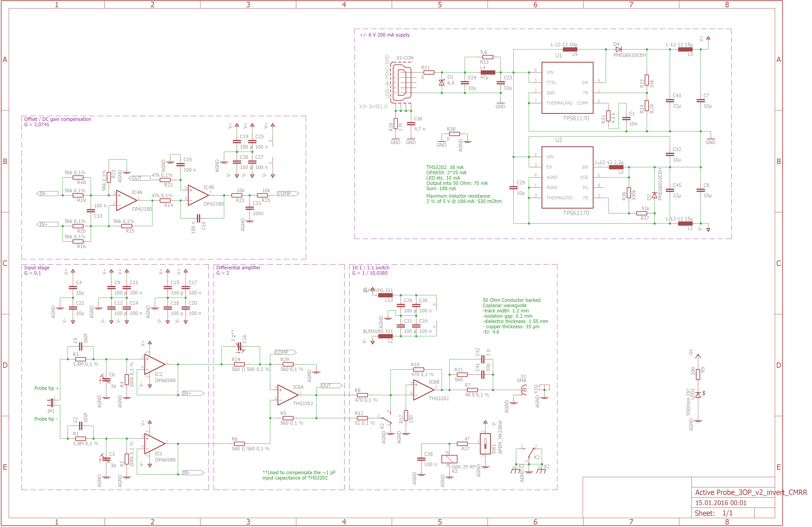Image resolution: width=812 pixels, height=527 pixels.
Task: Click the title 'Active Probe_3OP_v2_invert_CMRR'
Action: pyautogui.click(x=751, y=492)
